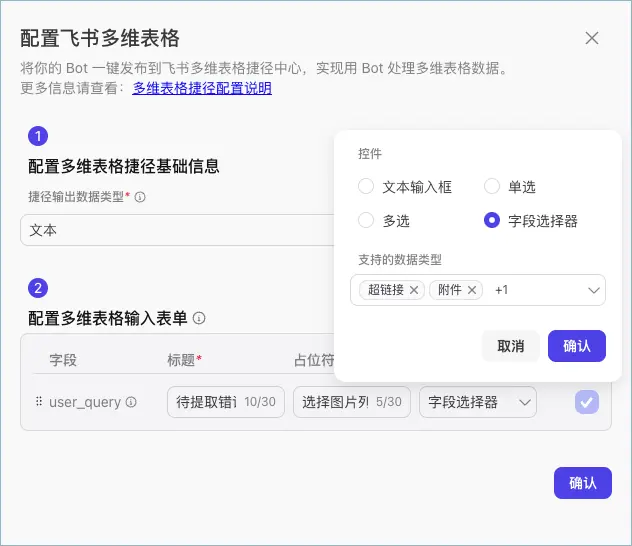Click the 标题 column header

184,360
